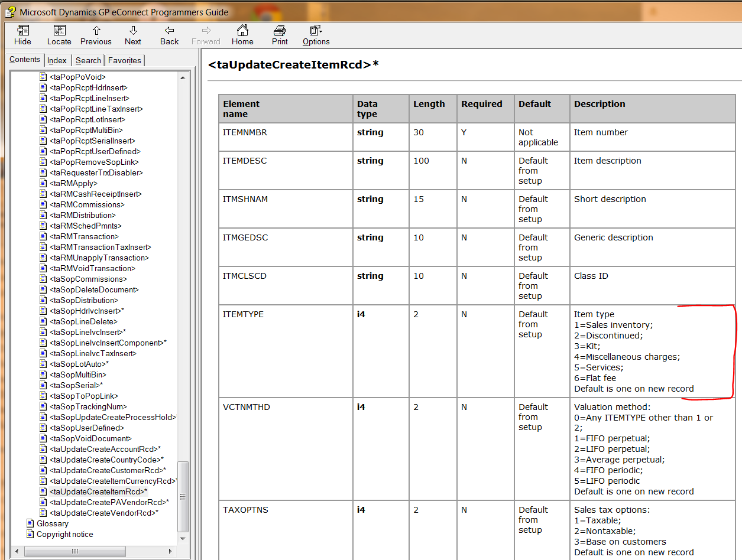Click the page icon beside taSopLineDelete
This screenshot has height=560, width=742.
[43, 321]
